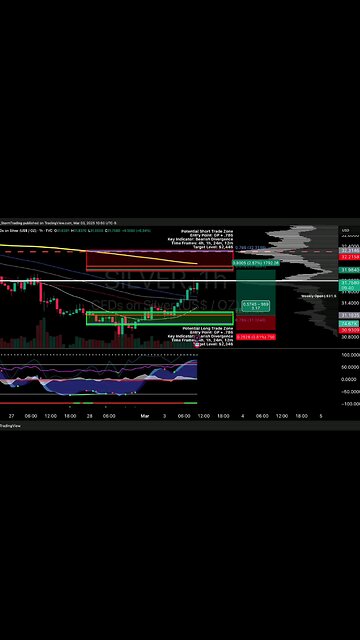This screenshot has height=640, width=360.
Task: Click the '4' date on time axis
Action: click(x=242, y=416)
